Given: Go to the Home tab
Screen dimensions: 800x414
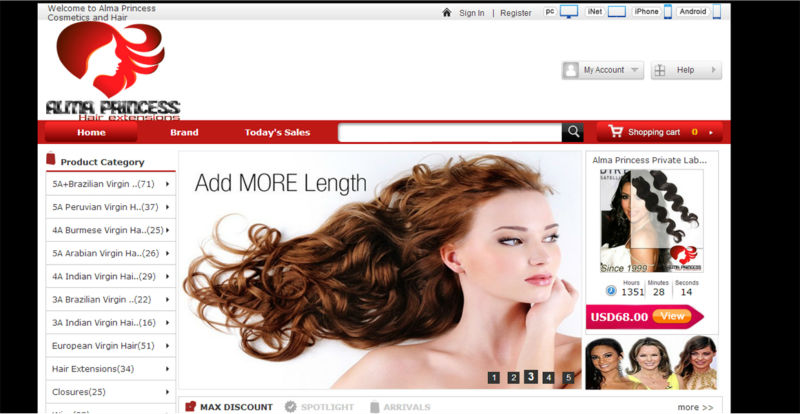Looking at the screenshot, I should tap(91, 132).
